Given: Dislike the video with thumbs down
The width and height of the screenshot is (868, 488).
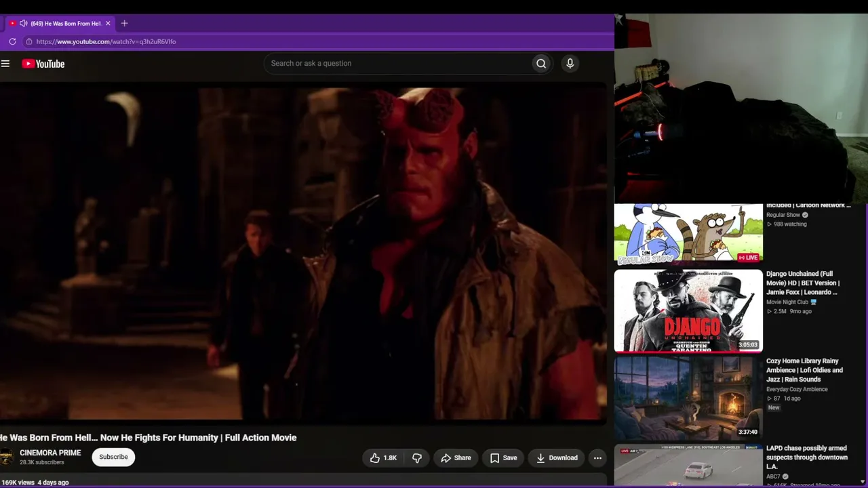Looking at the screenshot, I should tap(417, 458).
